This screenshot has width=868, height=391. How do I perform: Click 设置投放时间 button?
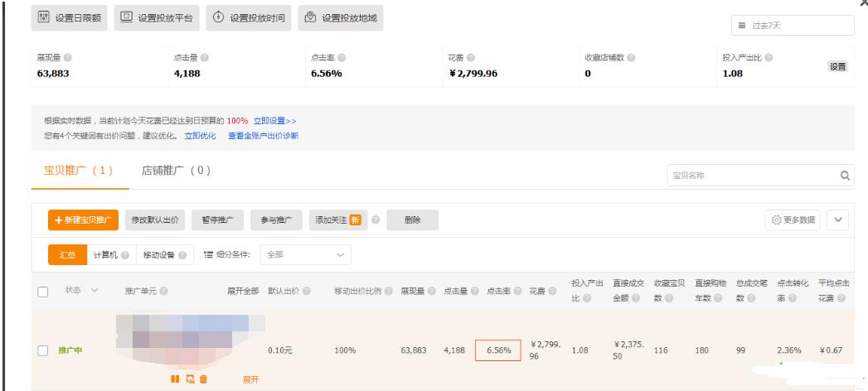click(249, 17)
